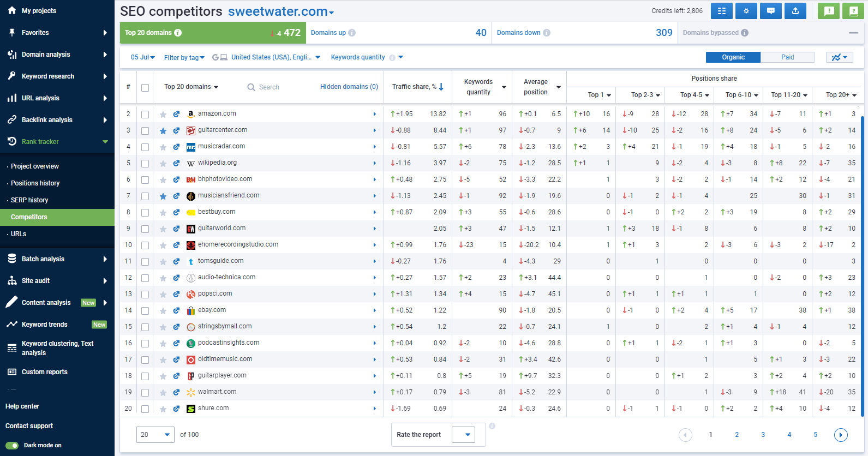868x456 pixels.
Task: Open rows per page dropdown showing 20
Action: tap(155, 435)
